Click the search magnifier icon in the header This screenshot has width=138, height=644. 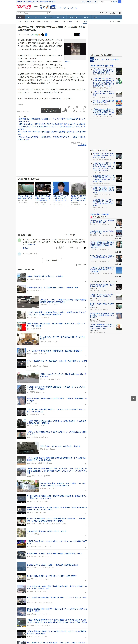click(120, 2)
